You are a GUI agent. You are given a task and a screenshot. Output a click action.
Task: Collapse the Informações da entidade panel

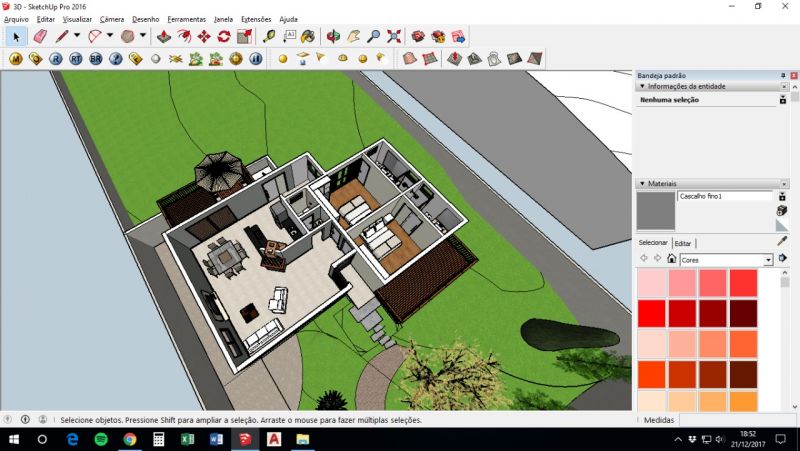pyautogui.click(x=641, y=87)
